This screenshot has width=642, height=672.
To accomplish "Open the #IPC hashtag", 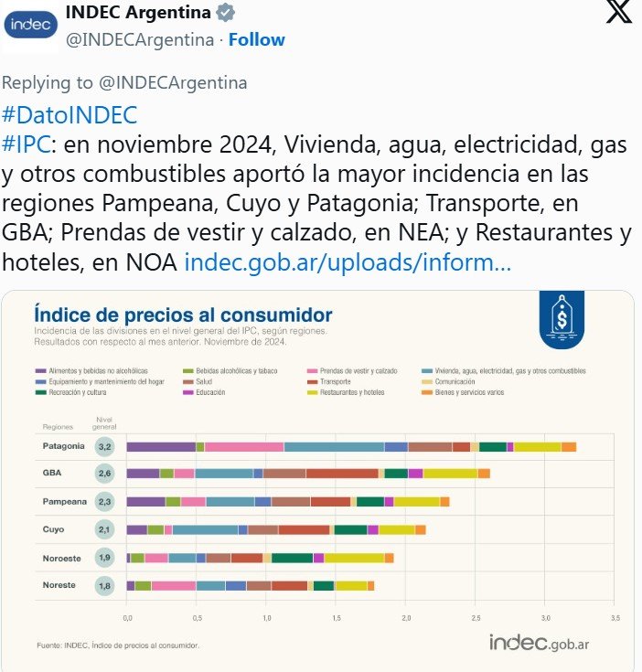I will pos(25,144).
